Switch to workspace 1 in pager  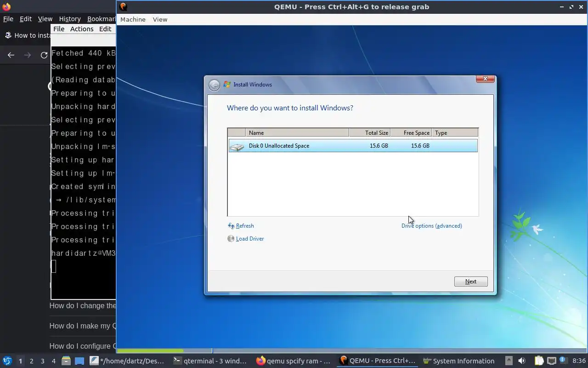(x=20, y=361)
